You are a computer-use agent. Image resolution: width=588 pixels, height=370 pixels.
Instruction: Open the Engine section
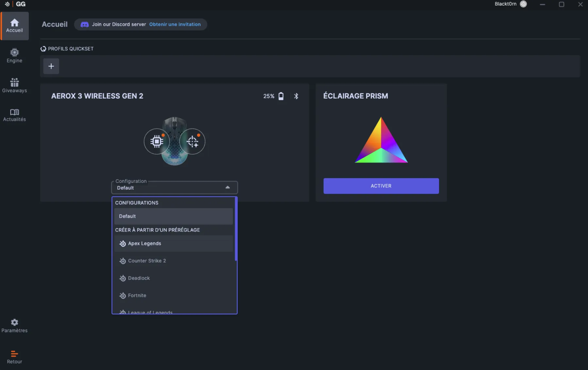(x=15, y=56)
